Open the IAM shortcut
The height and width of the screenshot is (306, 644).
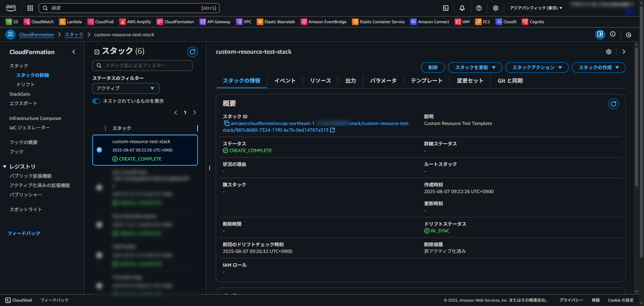click(x=462, y=22)
